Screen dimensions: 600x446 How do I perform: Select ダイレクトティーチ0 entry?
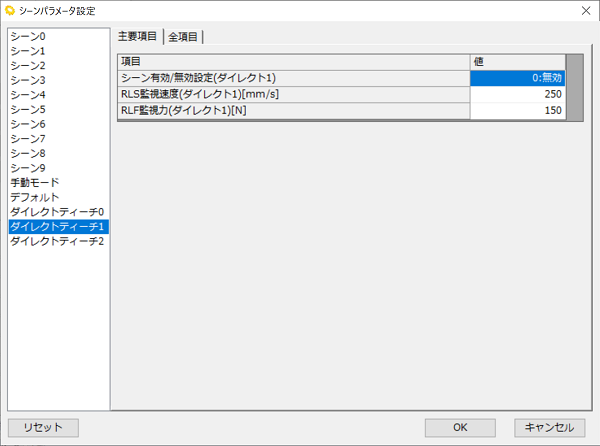point(59,212)
